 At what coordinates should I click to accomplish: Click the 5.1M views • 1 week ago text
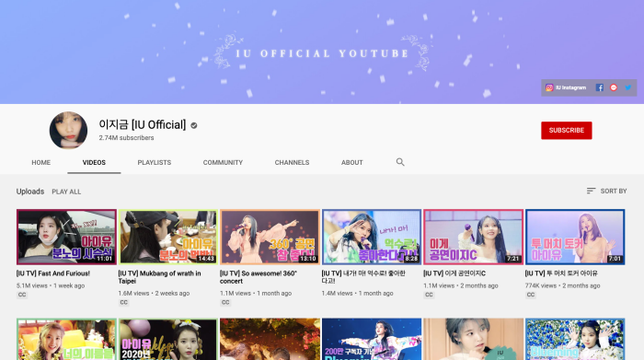point(51,285)
